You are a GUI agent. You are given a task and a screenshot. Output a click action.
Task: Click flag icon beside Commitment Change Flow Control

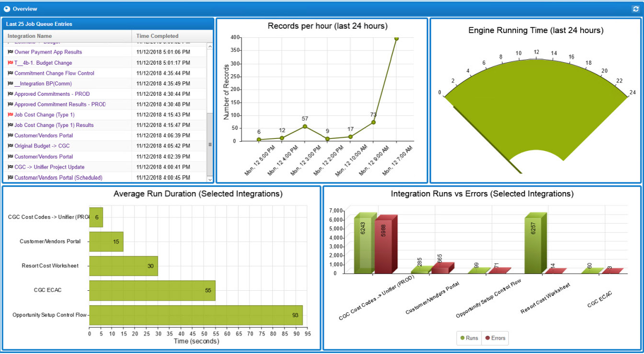(10, 73)
